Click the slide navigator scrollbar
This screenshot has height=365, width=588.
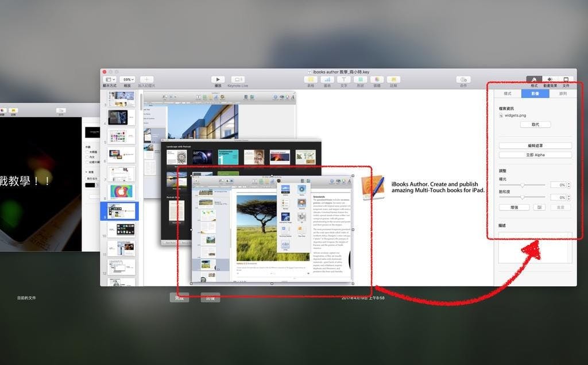(x=141, y=101)
